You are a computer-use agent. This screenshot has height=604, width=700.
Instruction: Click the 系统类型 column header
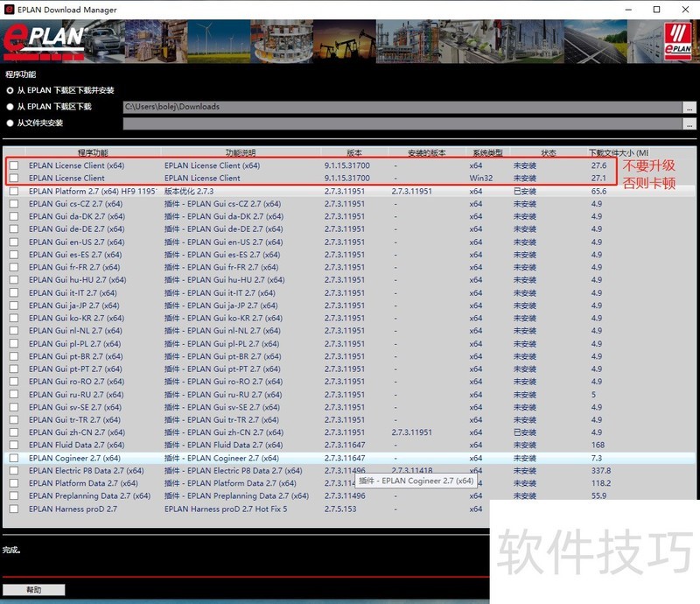pyautogui.click(x=488, y=152)
